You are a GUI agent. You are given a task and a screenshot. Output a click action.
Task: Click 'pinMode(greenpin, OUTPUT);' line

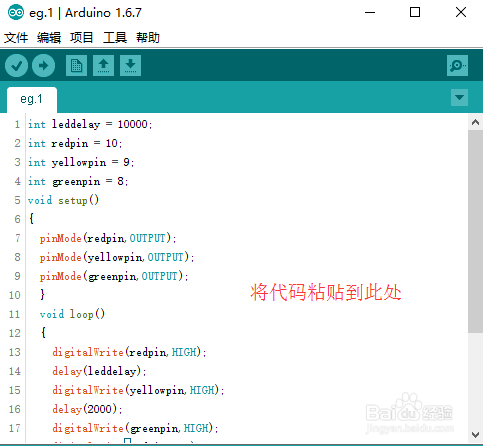(x=114, y=276)
